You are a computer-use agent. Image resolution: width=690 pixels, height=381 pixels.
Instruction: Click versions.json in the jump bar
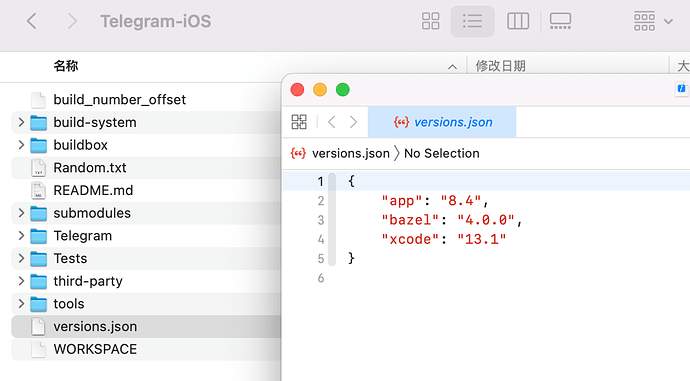point(351,153)
